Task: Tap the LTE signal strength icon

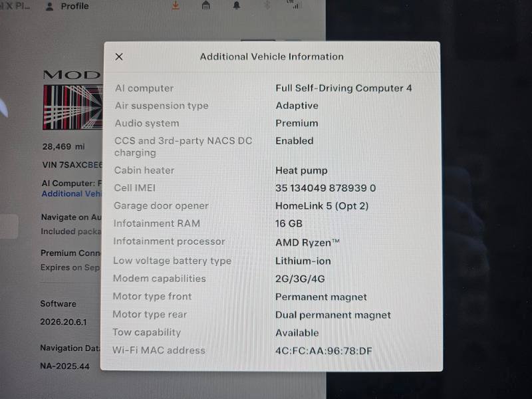Action: 295,5
